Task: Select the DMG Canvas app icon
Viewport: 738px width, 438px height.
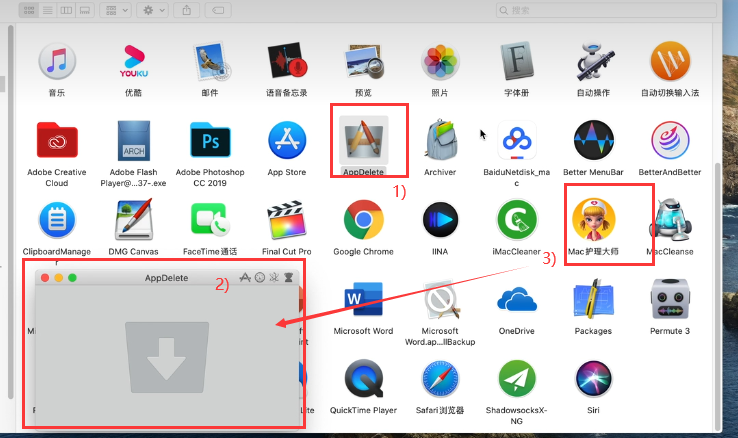Action: [134, 220]
